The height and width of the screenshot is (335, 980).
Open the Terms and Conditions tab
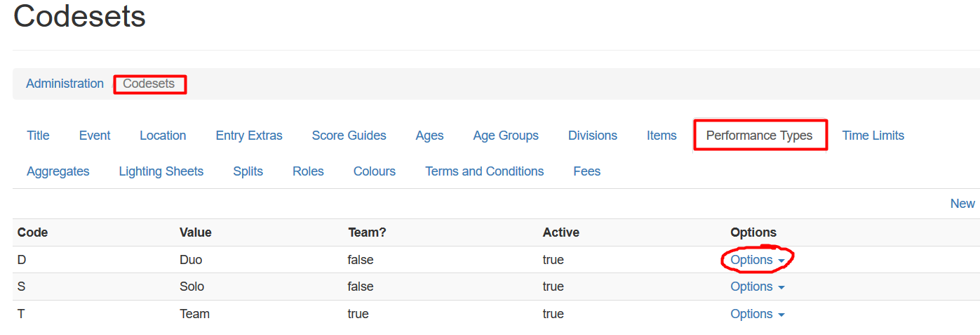click(485, 171)
